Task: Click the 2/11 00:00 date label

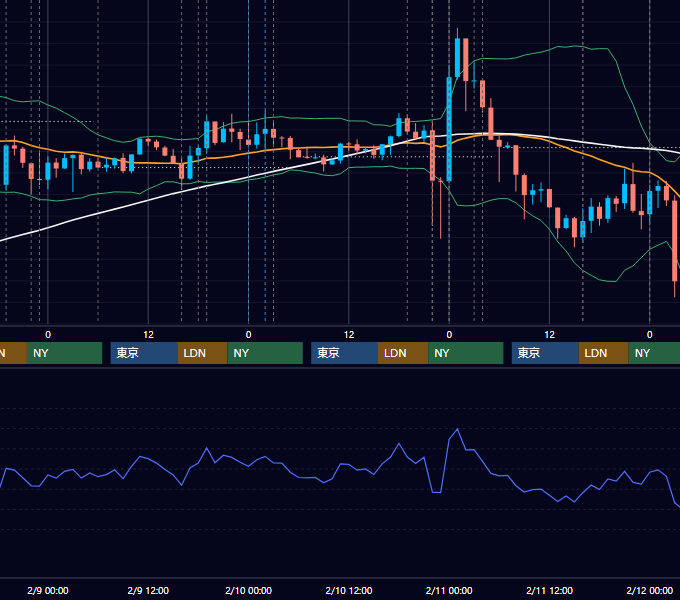Action: pyautogui.click(x=449, y=590)
